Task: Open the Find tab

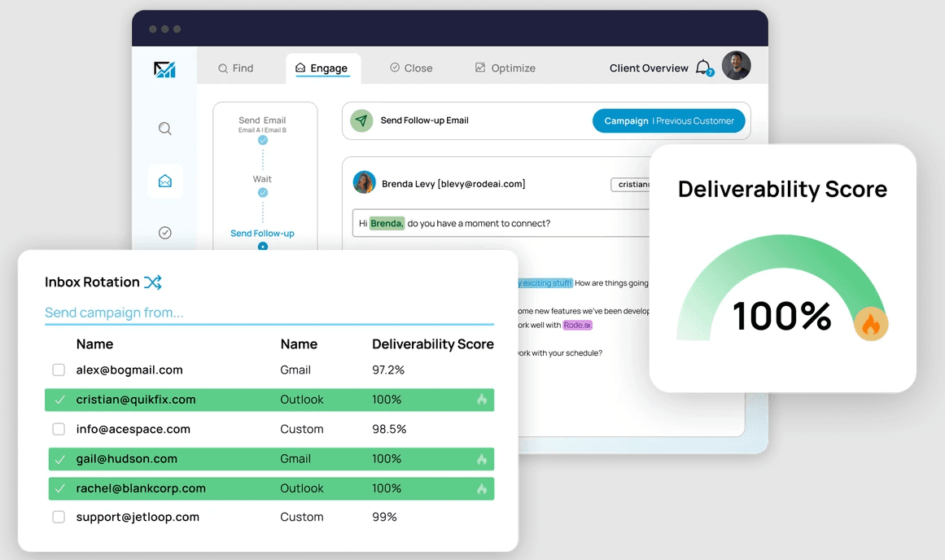Action: click(238, 68)
